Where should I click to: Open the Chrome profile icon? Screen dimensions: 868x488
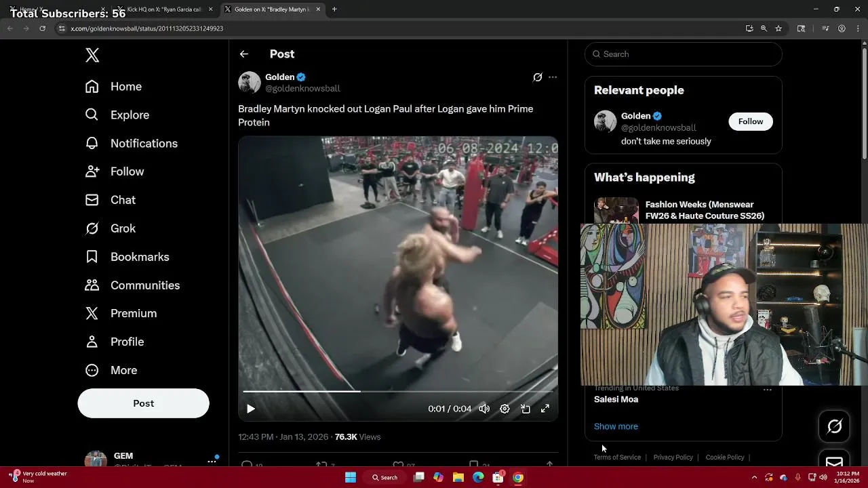point(842,28)
